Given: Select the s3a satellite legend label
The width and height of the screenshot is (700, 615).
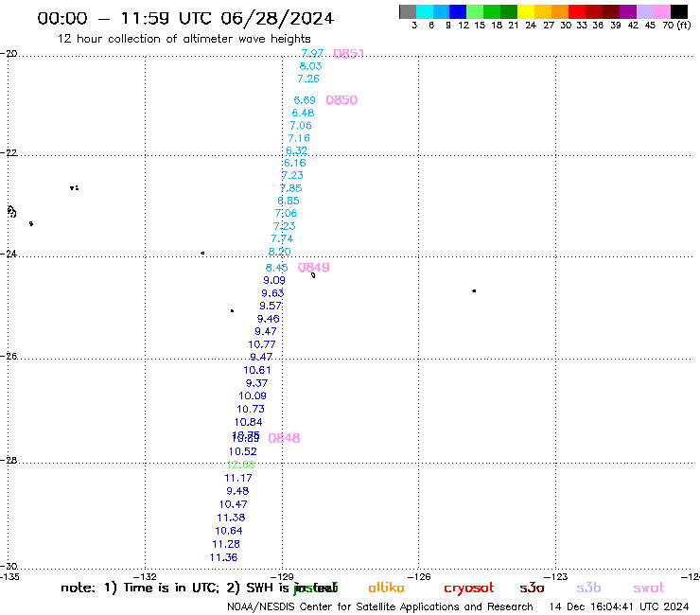Looking at the screenshot, I should 532,588.
